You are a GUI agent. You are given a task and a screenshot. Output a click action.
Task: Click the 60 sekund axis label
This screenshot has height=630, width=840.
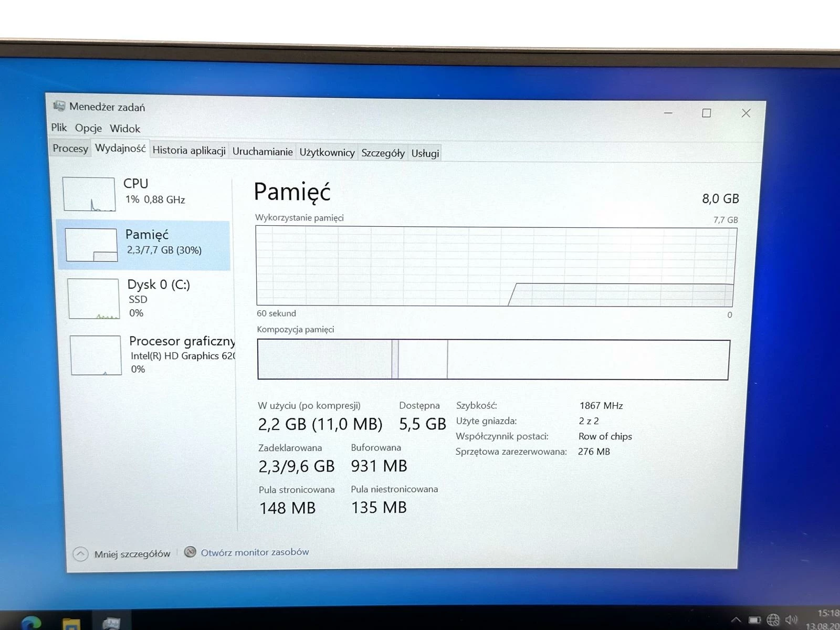276,313
